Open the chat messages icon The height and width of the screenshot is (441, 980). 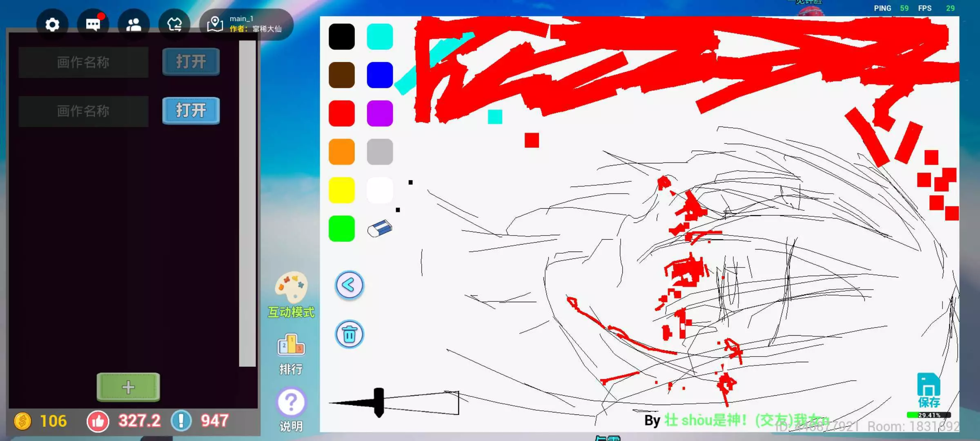pyautogui.click(x=93, y=24)
